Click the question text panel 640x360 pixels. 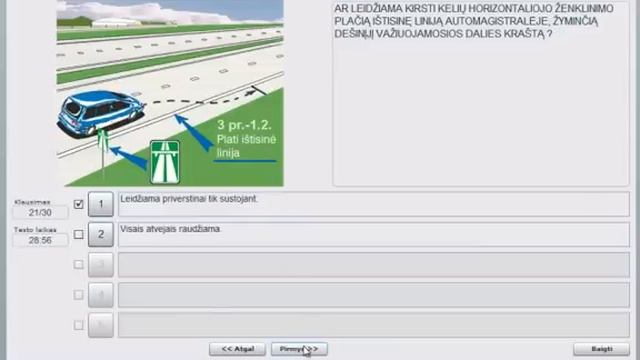(x=481, y=93)
